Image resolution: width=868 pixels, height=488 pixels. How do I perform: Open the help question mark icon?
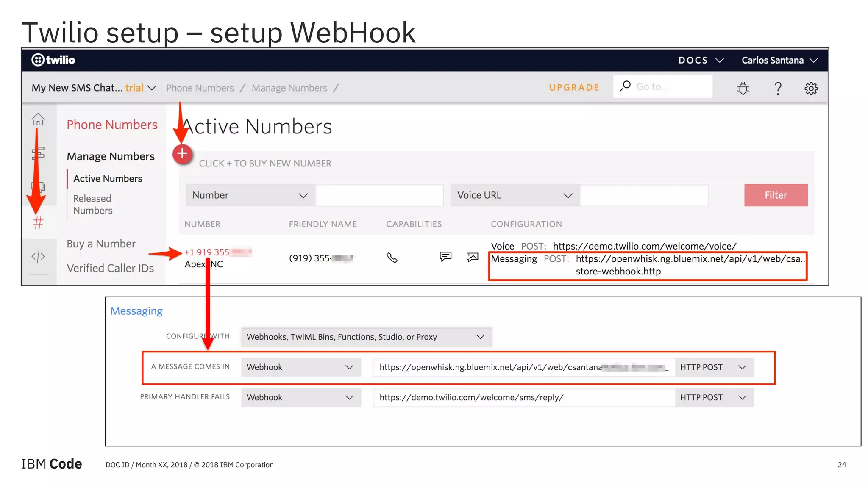(778, 88)
